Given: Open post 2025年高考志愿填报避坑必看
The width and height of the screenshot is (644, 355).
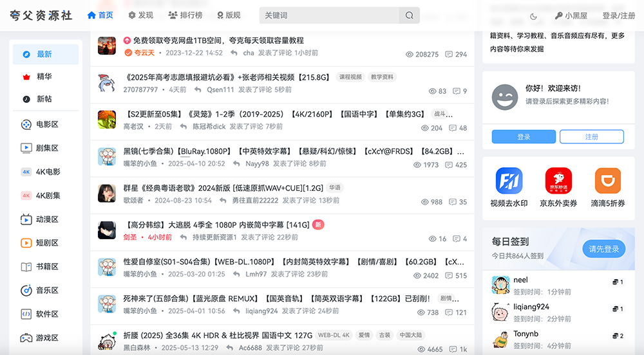Looking at the screenshot, I should 227,77.
